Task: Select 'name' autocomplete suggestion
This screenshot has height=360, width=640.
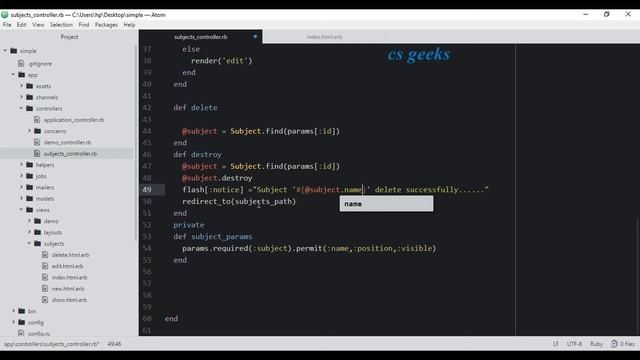Action: click(386, 204)
